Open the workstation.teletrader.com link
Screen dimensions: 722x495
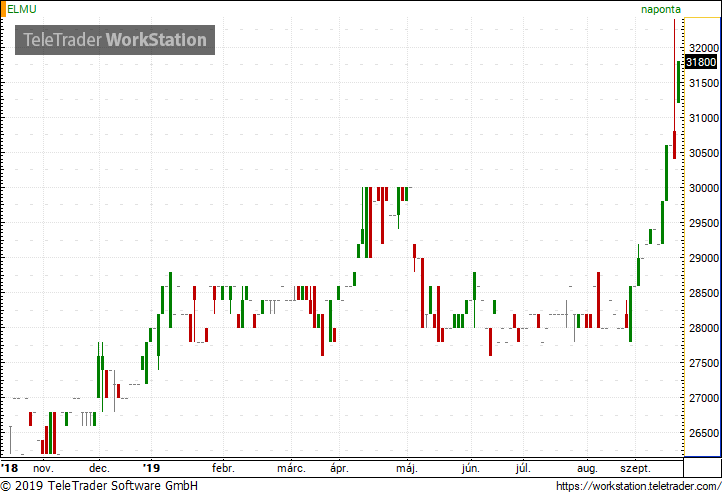(638, 486)
